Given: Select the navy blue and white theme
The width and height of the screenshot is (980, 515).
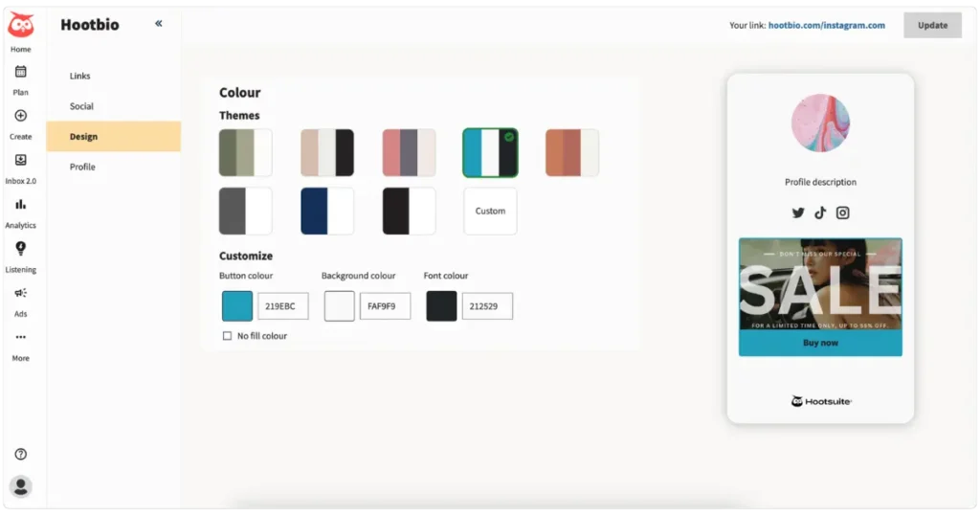Looking at the screenshot, I should point(326,211).
